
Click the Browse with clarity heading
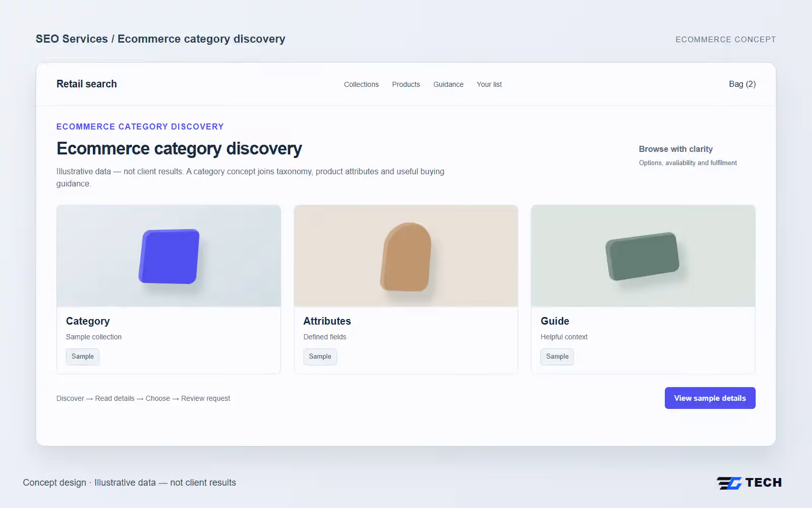(675, 149)
